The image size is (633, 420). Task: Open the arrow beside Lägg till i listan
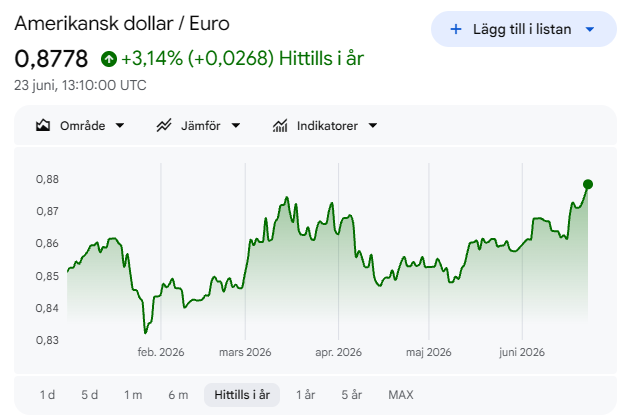point(590,29)
